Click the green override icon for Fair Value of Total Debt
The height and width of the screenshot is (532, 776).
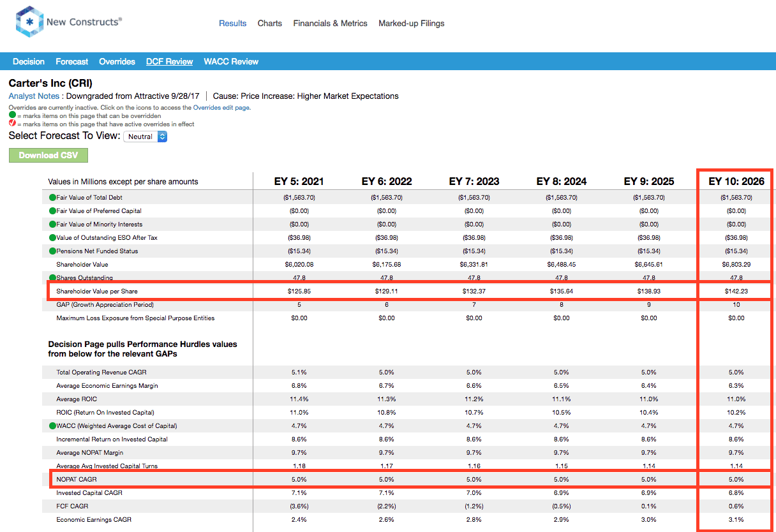point(52,198)
